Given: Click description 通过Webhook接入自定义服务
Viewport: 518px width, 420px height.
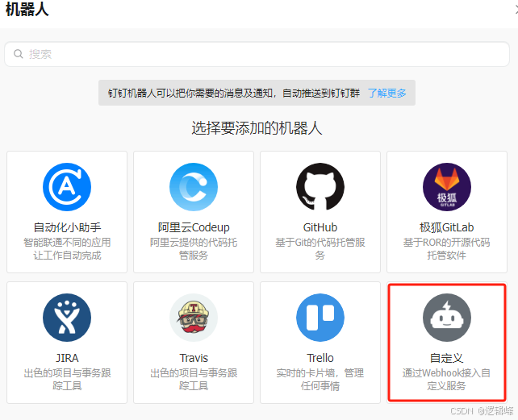Looking at the screenshot, I should (x=447, y=379).
